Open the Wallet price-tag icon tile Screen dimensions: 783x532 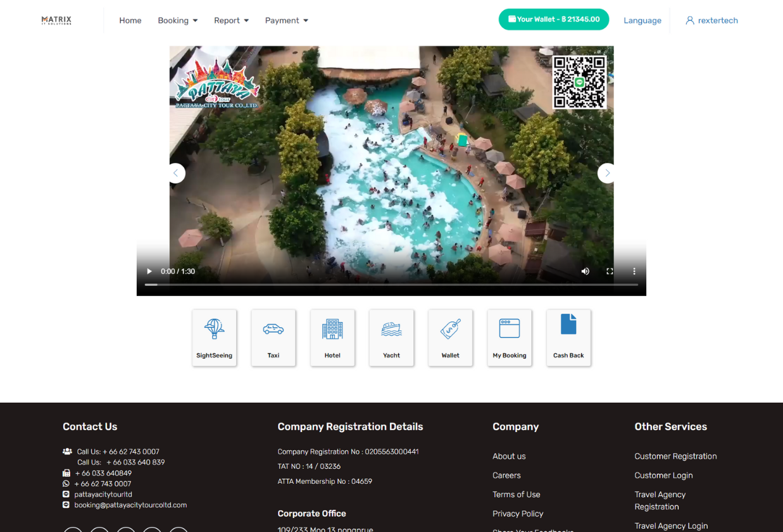(x=450, y=337)
